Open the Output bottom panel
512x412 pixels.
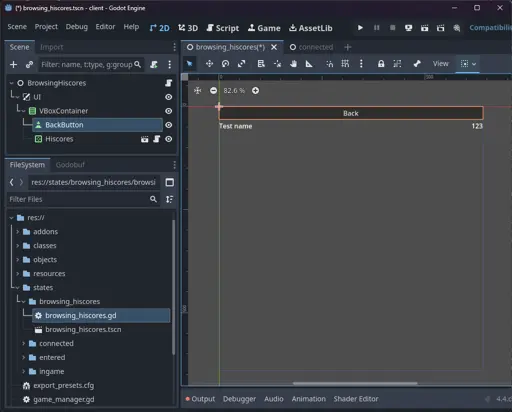(200, 399)
